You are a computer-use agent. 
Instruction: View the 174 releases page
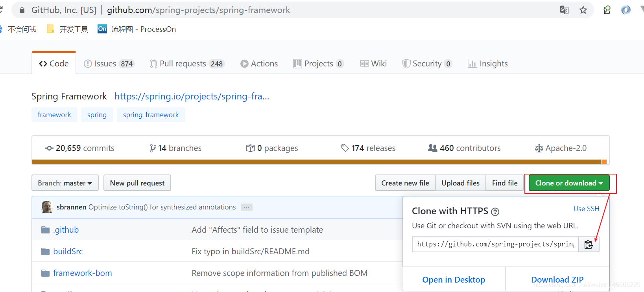368,148
